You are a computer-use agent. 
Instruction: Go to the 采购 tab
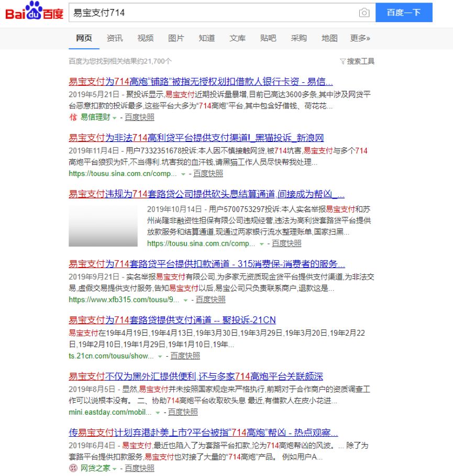point(299,38)
